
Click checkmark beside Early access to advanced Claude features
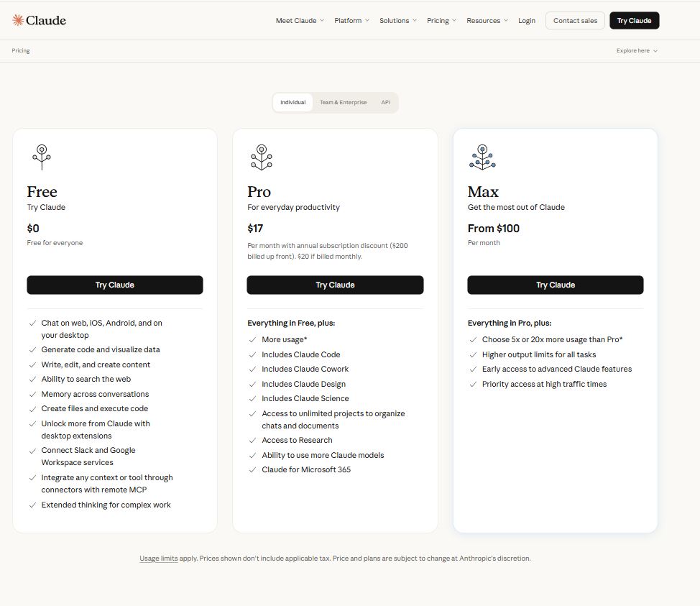coord(473,369)
